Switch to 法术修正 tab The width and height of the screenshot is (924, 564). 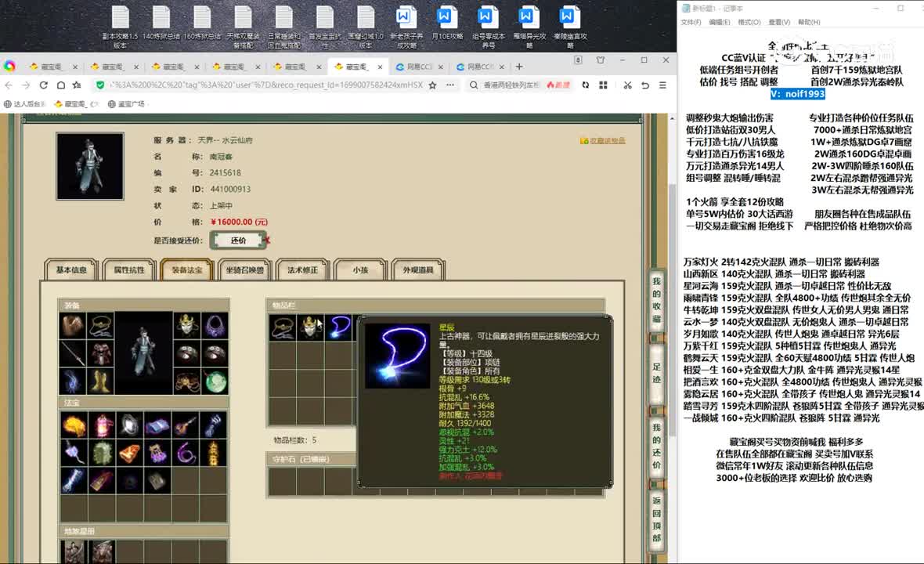point(302,270)
